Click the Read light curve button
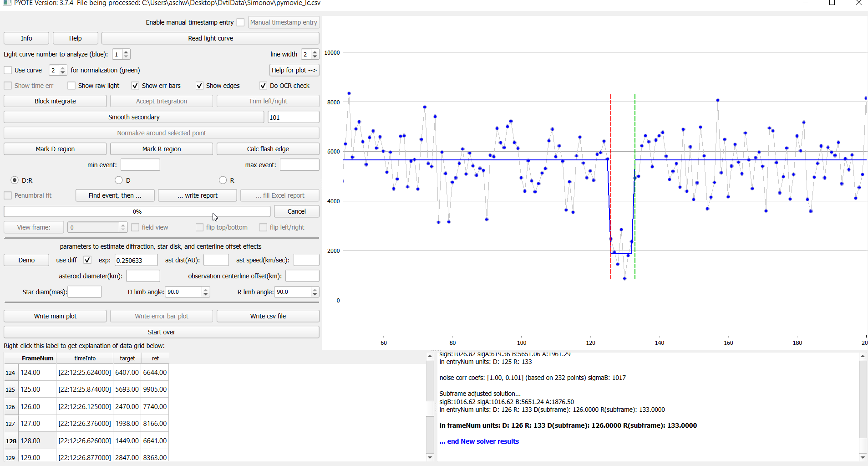 [210, 38]
